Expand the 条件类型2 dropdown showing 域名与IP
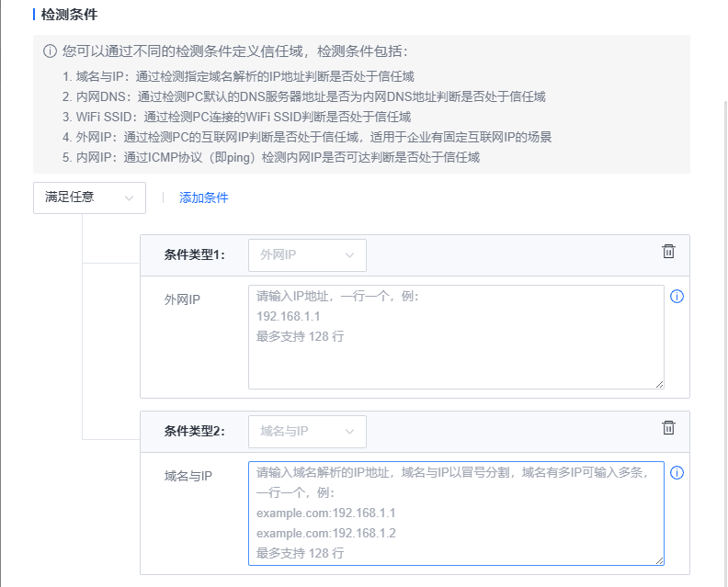The width and height of the screenshot is (728, 587). coord(307,432)
